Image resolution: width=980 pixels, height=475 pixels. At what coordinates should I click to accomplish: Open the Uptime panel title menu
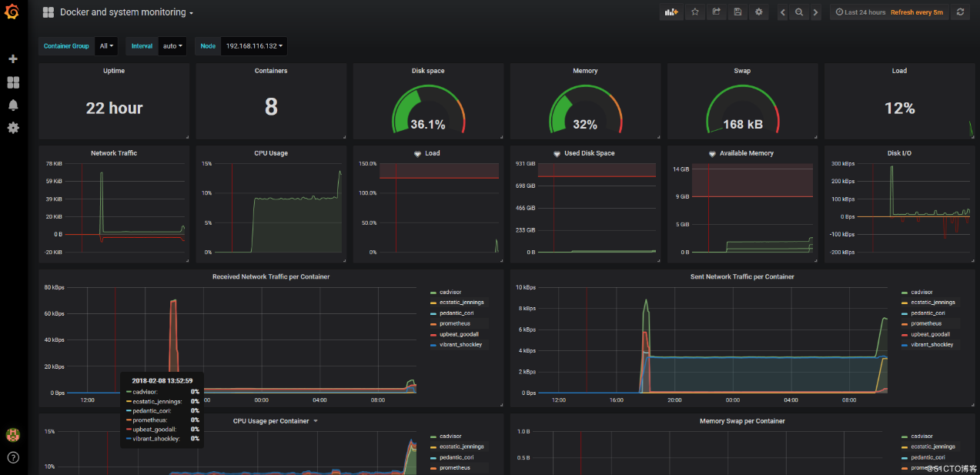pos(114,71)
